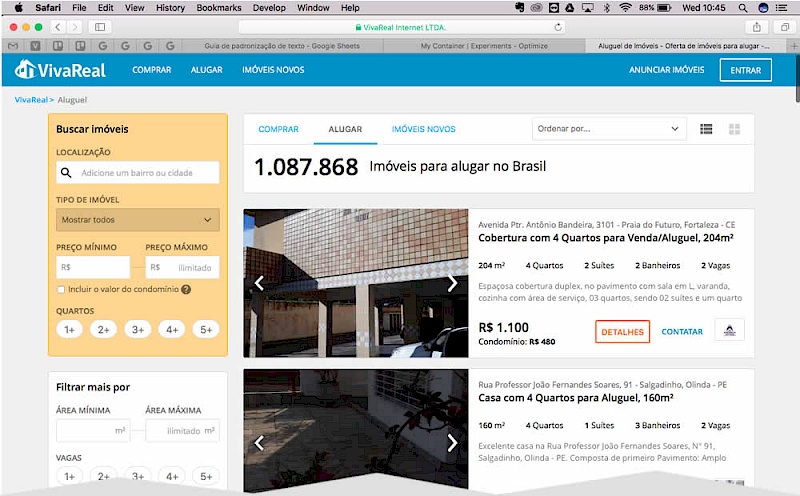Open Safari sidebar toggle button

pyautogui.click(x=100, y=27)
